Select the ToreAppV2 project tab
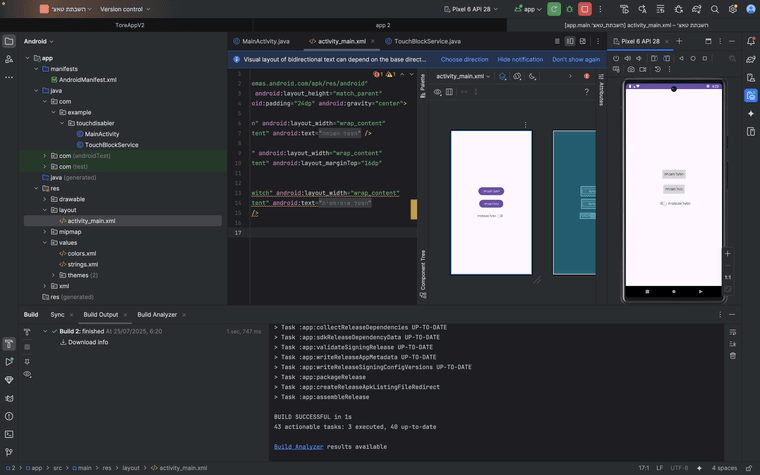 click(x=130, y=25)
